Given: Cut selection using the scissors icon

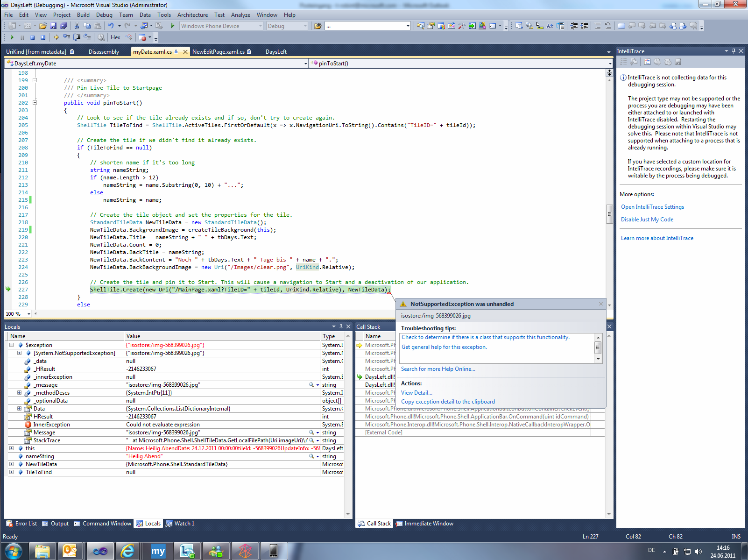Looking at the screenshot, I should pos(77,26).
